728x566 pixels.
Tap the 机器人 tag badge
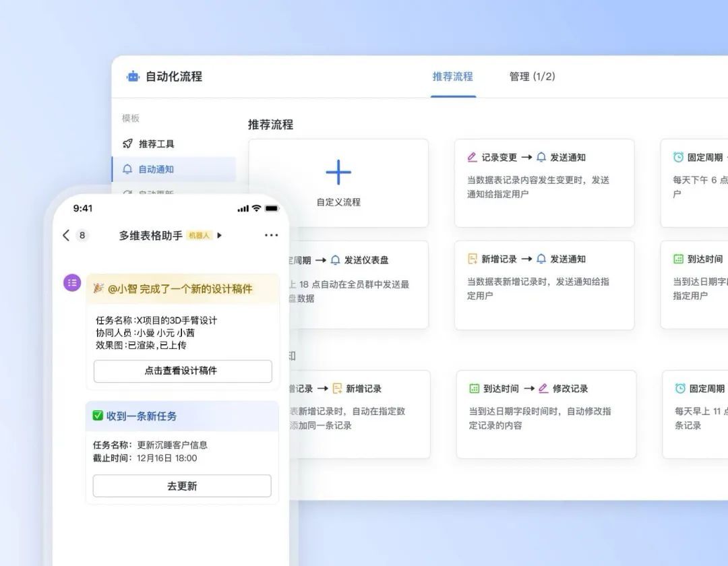[199, 236]
